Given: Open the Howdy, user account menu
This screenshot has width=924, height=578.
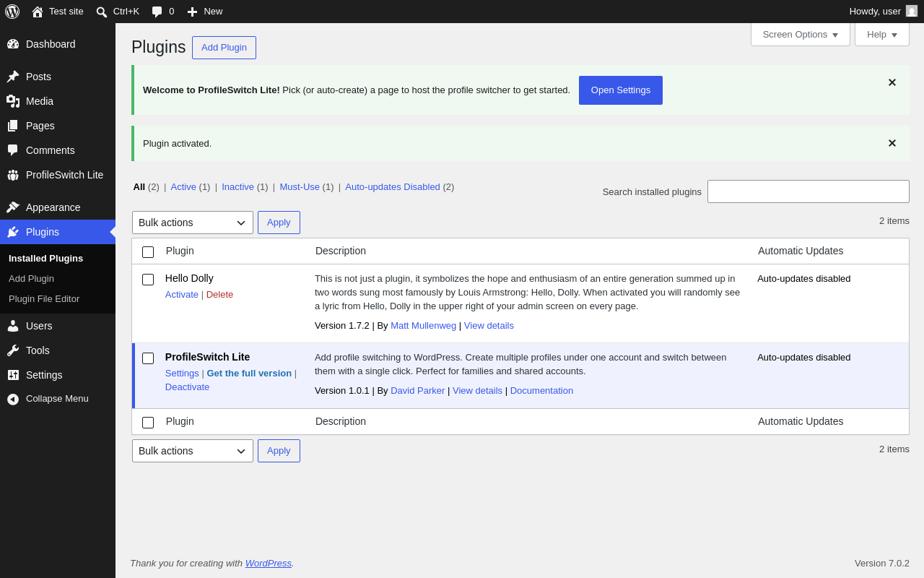Looking at the screenshot, I should [884, 12].
